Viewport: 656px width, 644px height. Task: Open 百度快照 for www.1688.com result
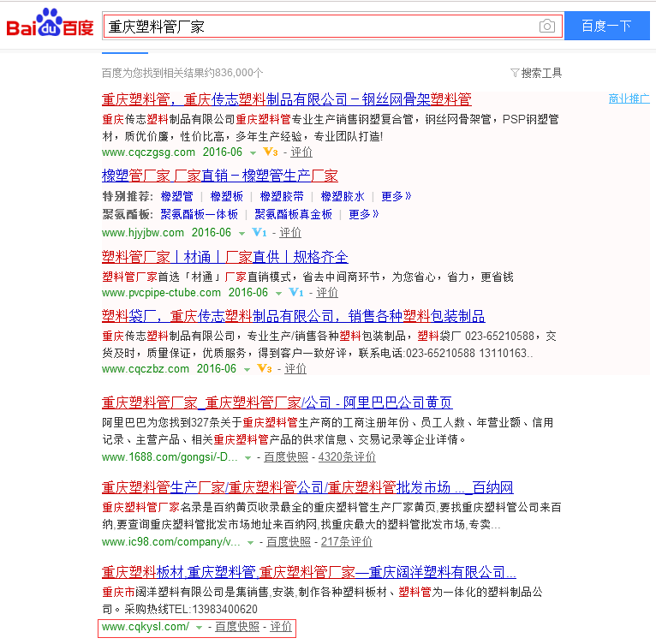coord(286,457)
